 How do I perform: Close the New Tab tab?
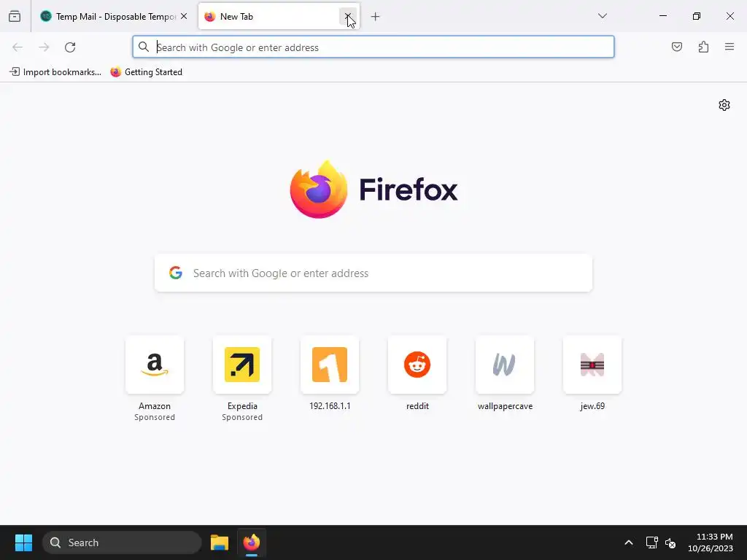pos(348,16)
